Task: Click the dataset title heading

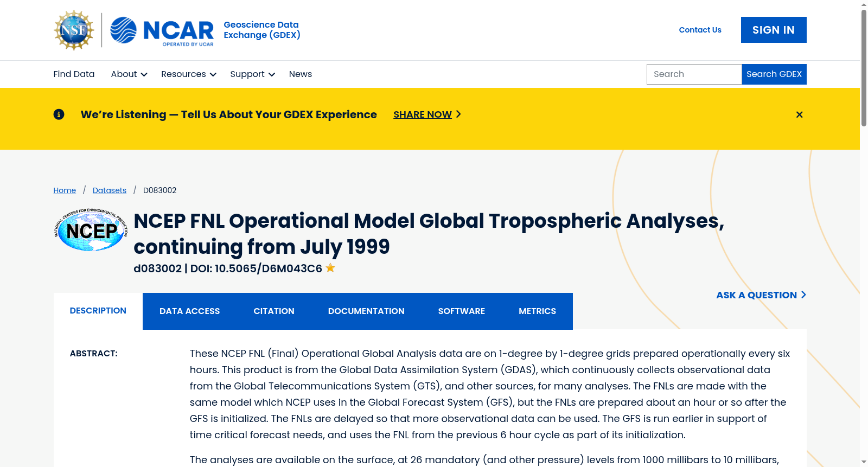Action: tap(429, 234)
